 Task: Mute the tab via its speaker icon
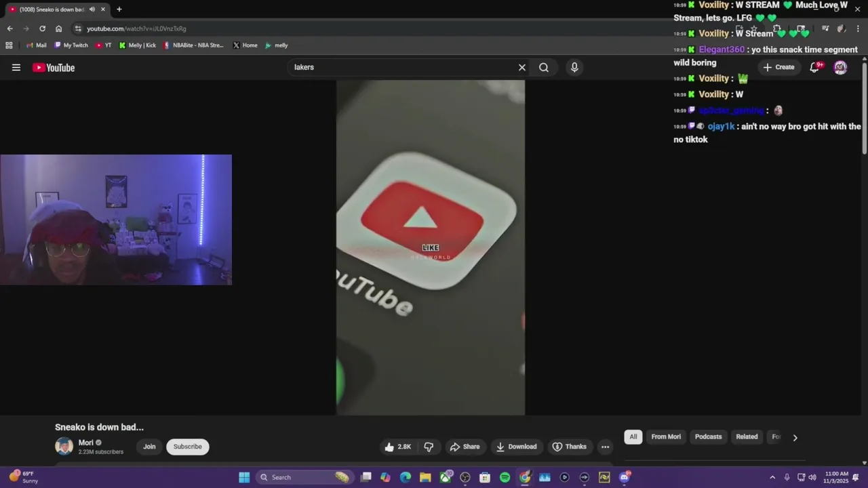92,9
